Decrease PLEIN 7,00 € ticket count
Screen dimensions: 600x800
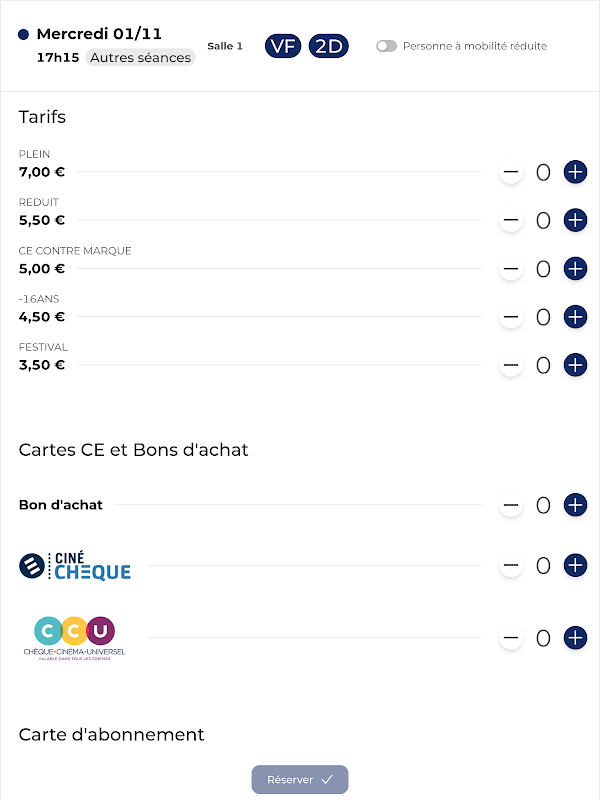511,172
